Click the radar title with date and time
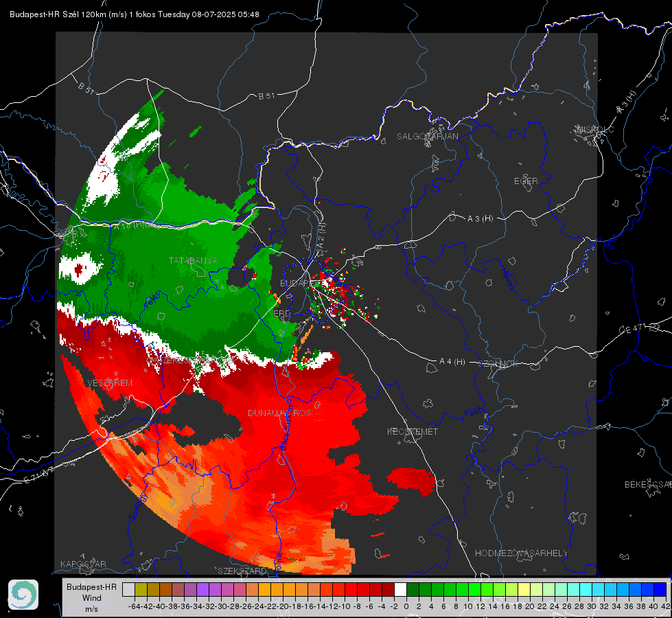672x618 pixels. pyautogui.click(x=134, y=14)
